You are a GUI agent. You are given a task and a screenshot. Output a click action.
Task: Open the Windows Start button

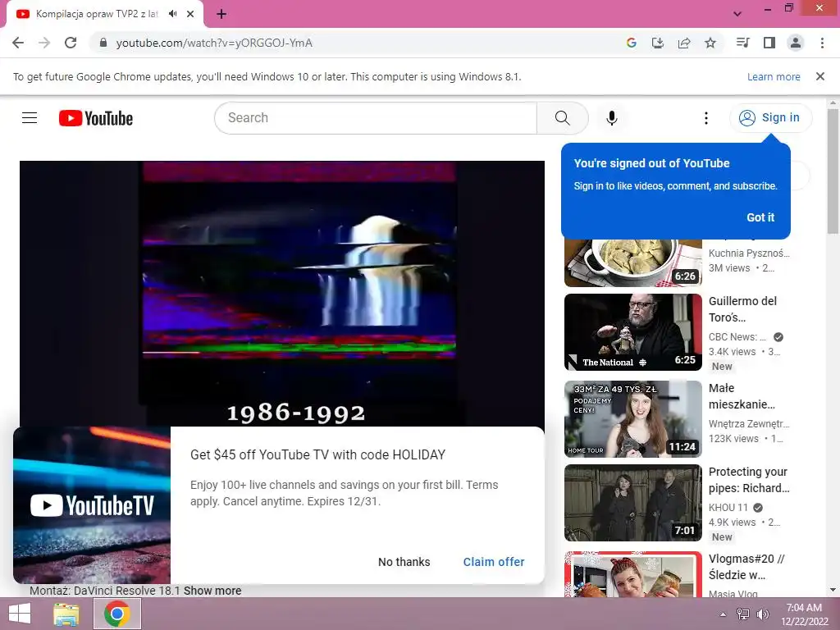point(20,614)
